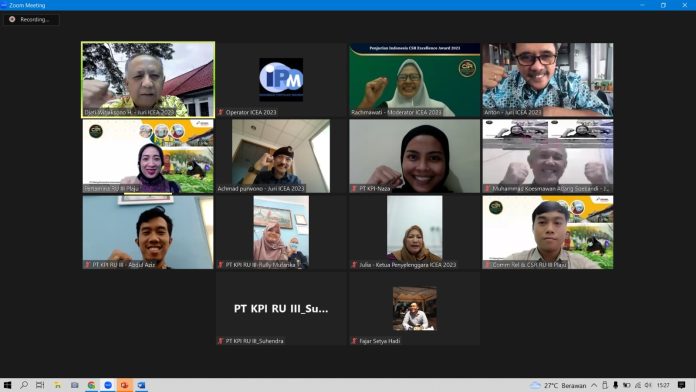Click the Wi-Fi network icon in the tray
The height and width of the screenshot is (392, 696).
point(638,385)
